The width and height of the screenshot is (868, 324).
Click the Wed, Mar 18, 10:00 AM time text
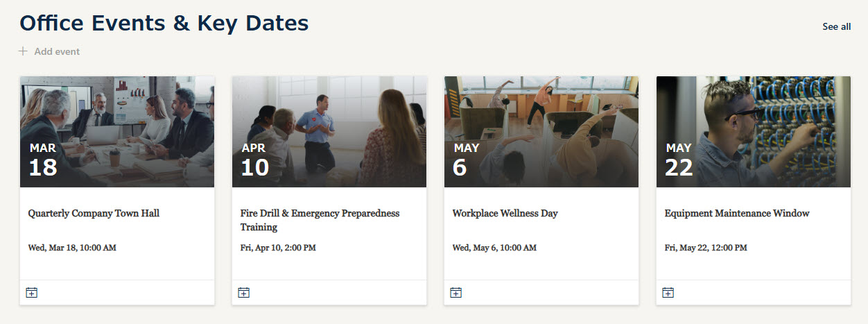pyautogui.click(x=72, y=248)
